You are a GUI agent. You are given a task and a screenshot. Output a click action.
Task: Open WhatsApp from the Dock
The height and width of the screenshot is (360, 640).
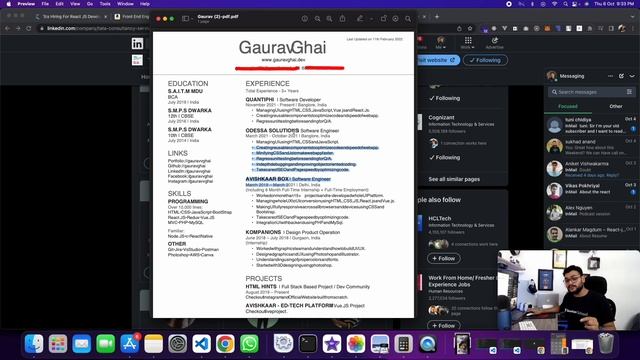tap(249, 344)
